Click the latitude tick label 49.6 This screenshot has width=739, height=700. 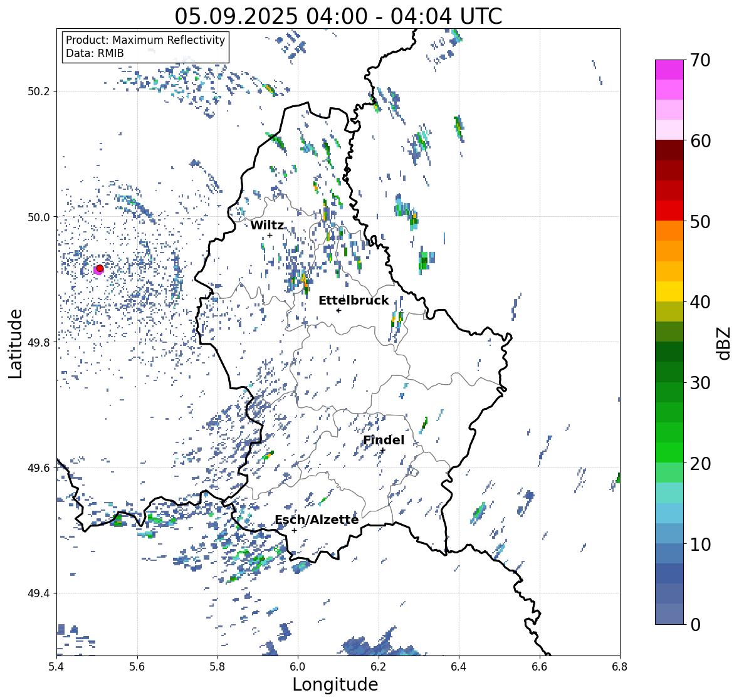(x=39, y=468)
